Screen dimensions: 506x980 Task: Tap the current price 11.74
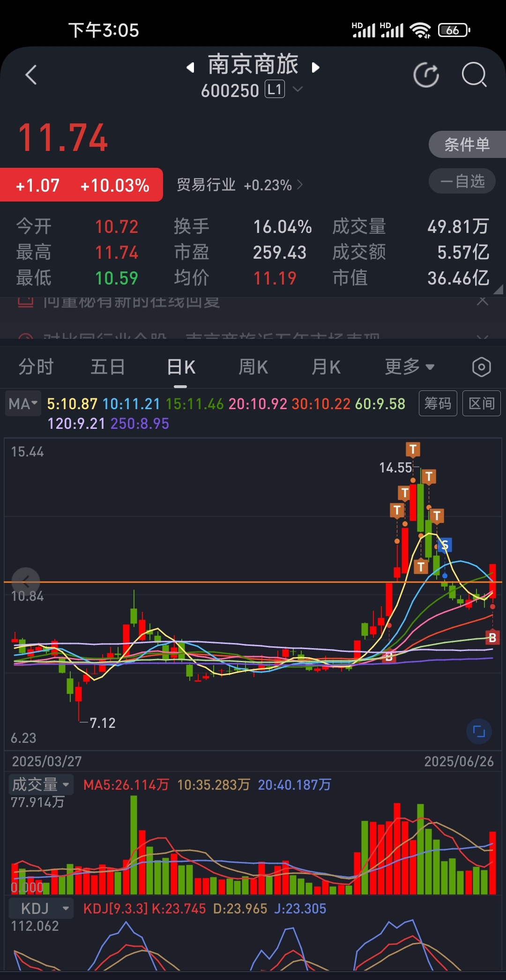click(x=63, y=138)
